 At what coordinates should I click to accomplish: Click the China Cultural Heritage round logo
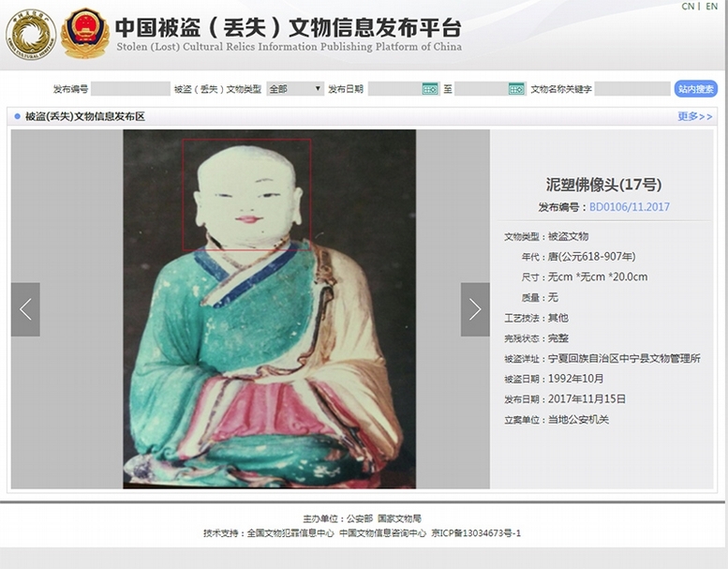tap(31, 35)
